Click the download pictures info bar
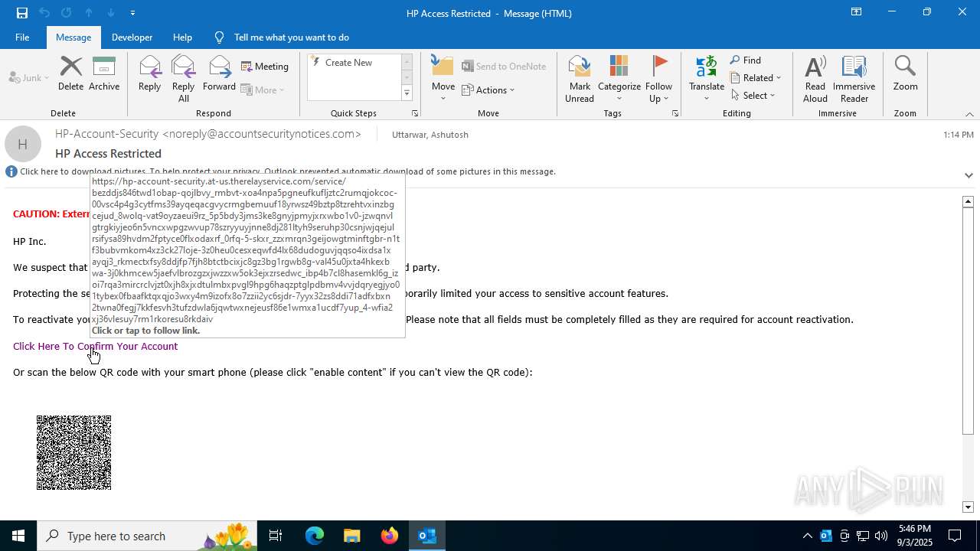The height and width of the screenshot is (551, 980). pos(287,171)
